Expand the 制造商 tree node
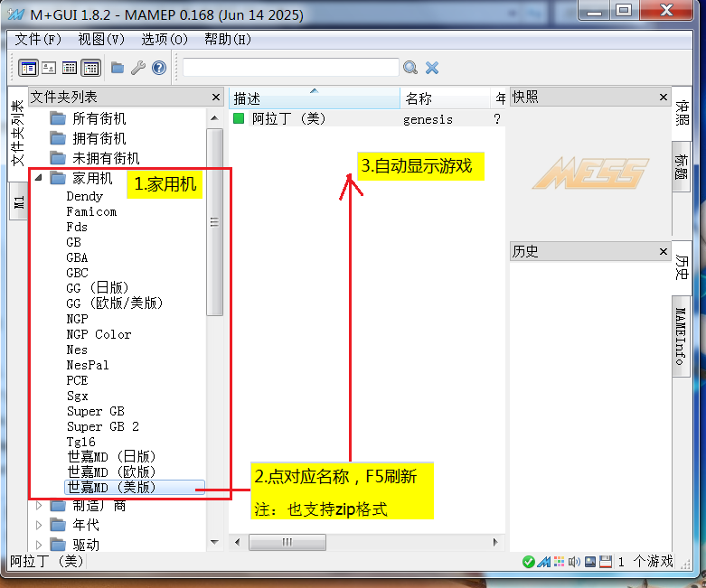The width and height of the screenshot is (706, 588). 39,506
